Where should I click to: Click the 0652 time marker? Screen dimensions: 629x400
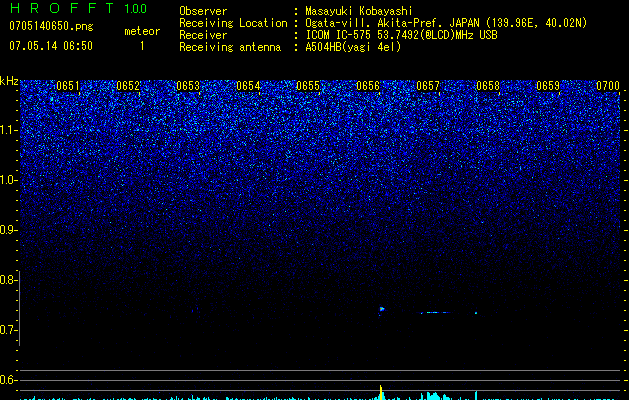click(x=128, y=86)
